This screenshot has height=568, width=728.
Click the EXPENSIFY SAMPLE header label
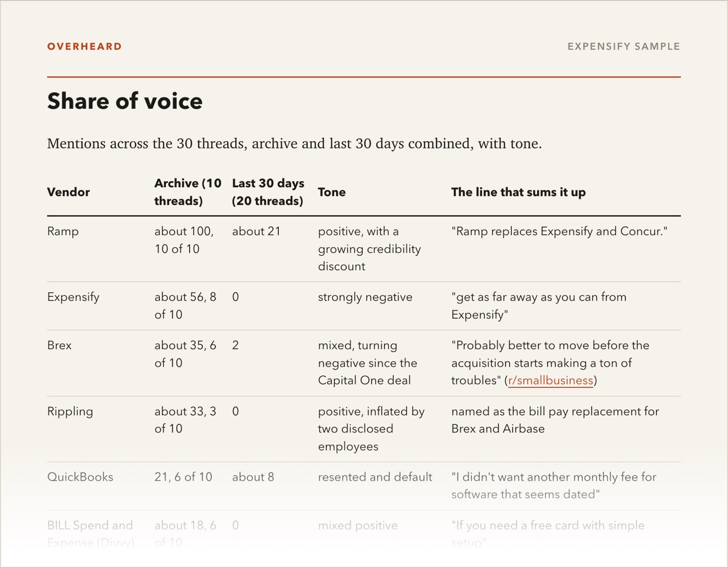point(623,46)
